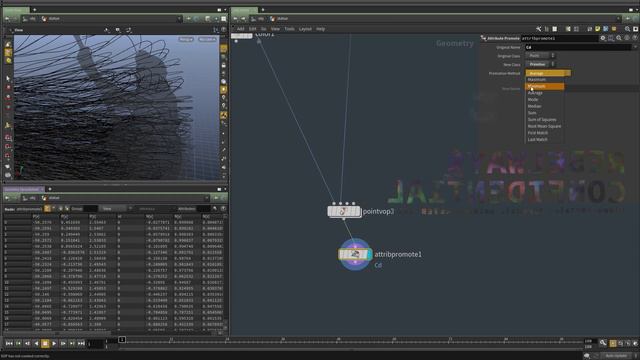Click the parameter search magnifier icon
Image resolution: width=640 pixels, height=360 pixels.
click(619, 38)
